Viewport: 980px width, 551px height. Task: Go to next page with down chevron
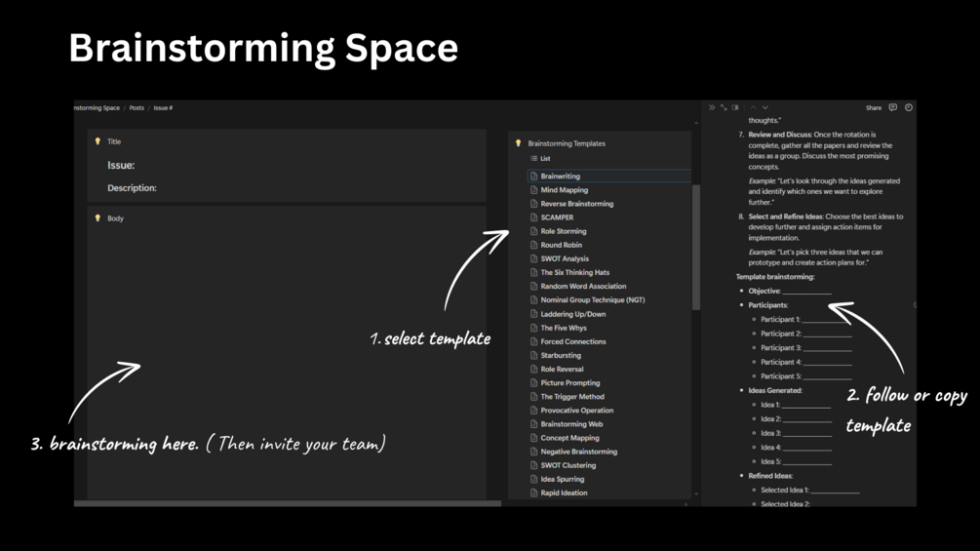pyautogui.click(x=764, y=108)
